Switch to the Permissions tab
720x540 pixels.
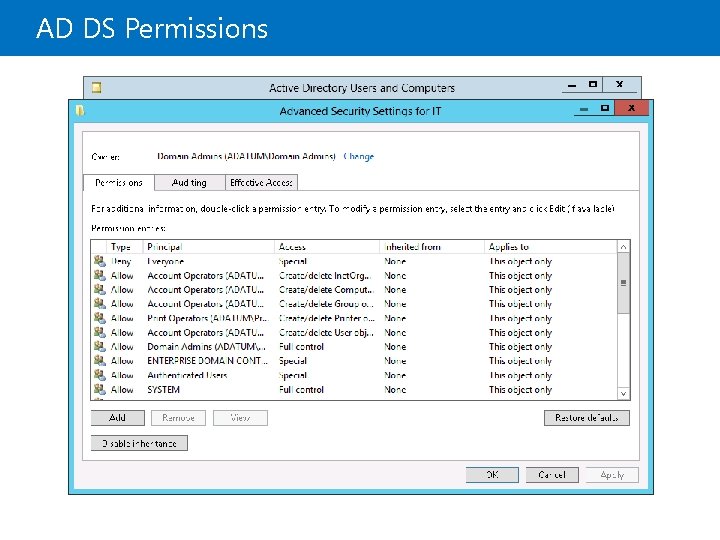[119, 182]
